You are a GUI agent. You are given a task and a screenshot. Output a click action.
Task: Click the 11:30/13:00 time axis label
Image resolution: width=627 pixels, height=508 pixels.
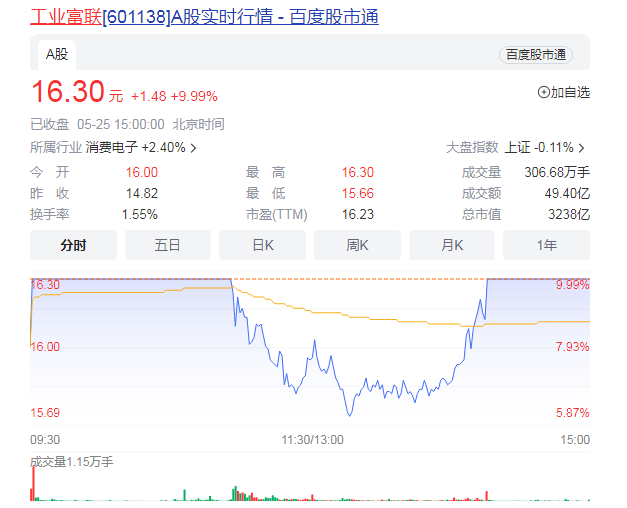310,439
